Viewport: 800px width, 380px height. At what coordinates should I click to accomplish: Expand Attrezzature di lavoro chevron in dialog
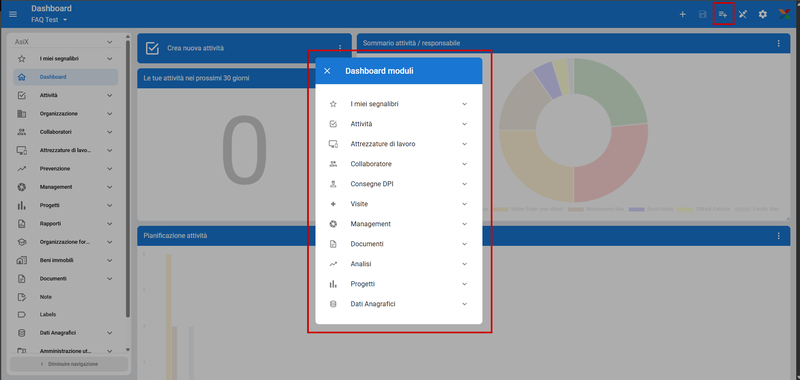[x=464, y=144]
